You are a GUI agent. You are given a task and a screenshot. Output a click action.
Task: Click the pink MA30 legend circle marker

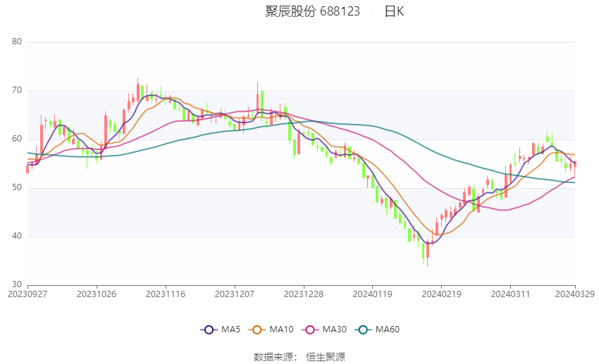(x=308, y=330)
